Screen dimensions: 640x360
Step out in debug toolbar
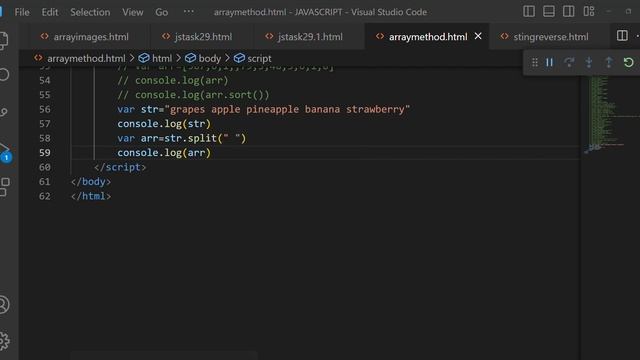click(x=609, y=62)
